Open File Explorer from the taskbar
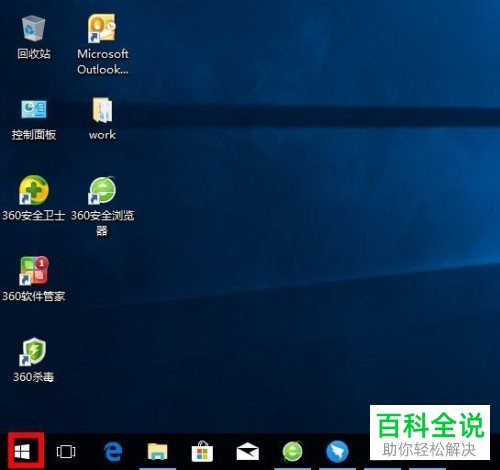 [x=157, y=452]
